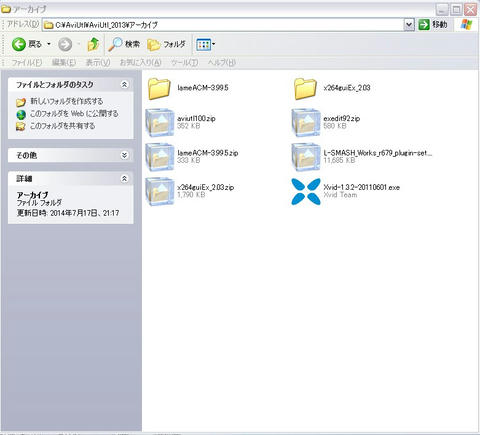Open the お気に入り(A) menu
This screenshot has height=435, width=480.
tap(140, 62)
